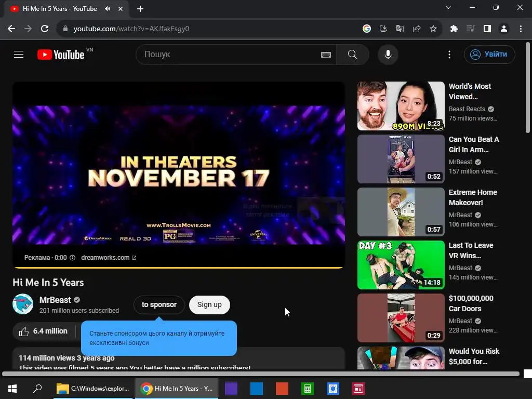
Task: Open the extensions puzzle icon
Action: tap(454, 29)
